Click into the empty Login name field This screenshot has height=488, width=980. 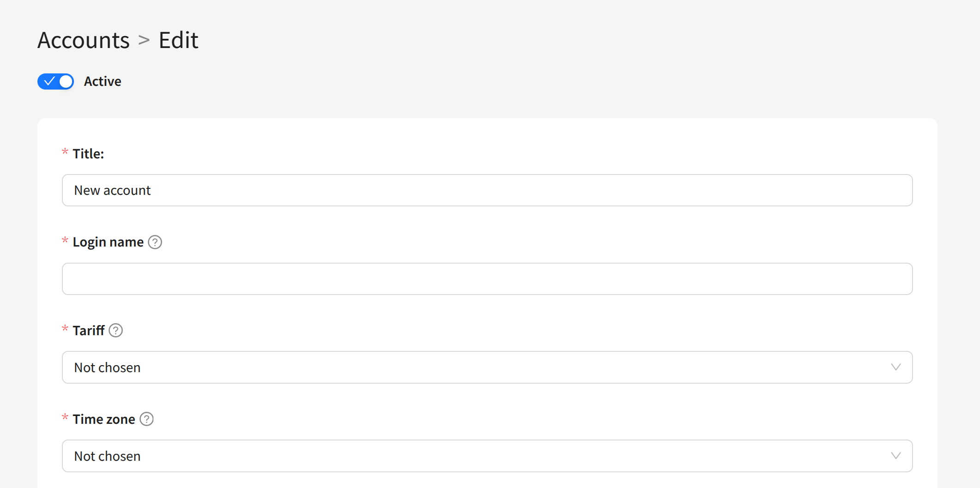pos(487,279)
